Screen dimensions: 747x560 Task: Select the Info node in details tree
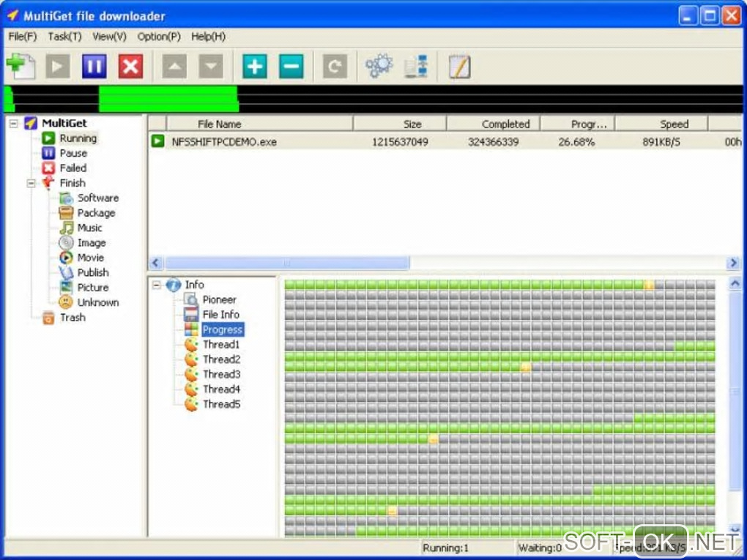point(194,285)
